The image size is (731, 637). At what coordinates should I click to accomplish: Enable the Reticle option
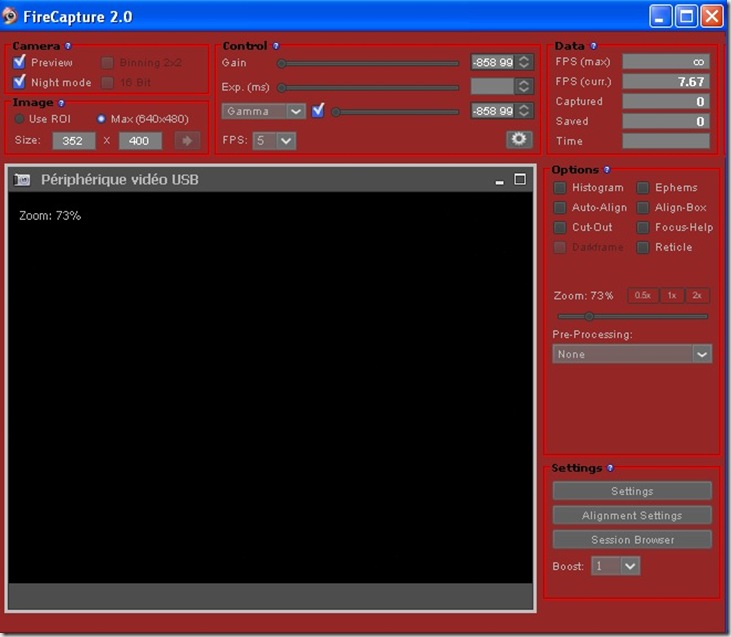[642, 247]
